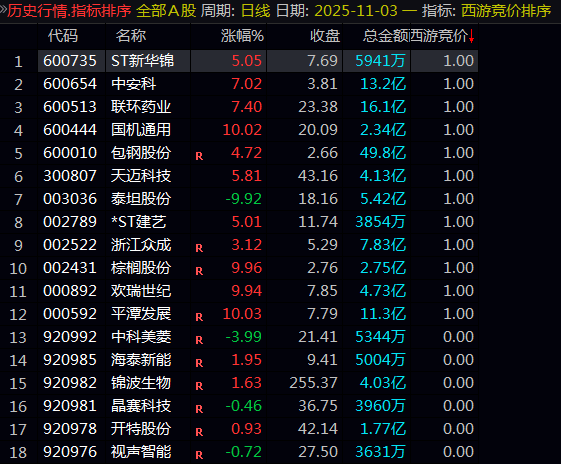Click the 10.02 gain value of 国机通用

coord(242,130)
